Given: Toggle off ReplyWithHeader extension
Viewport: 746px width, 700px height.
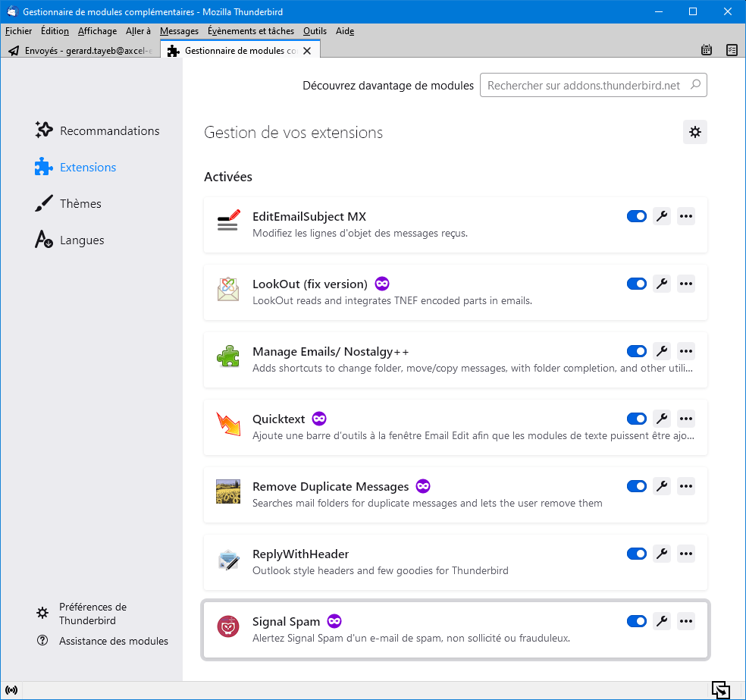Looking at the screenshot, I should point(637,554).
